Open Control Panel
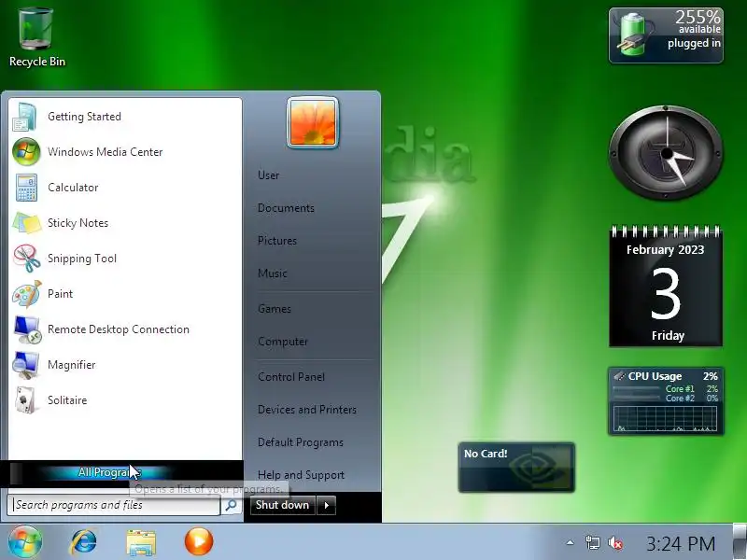The image size is (747, 560). coord(291,377)
